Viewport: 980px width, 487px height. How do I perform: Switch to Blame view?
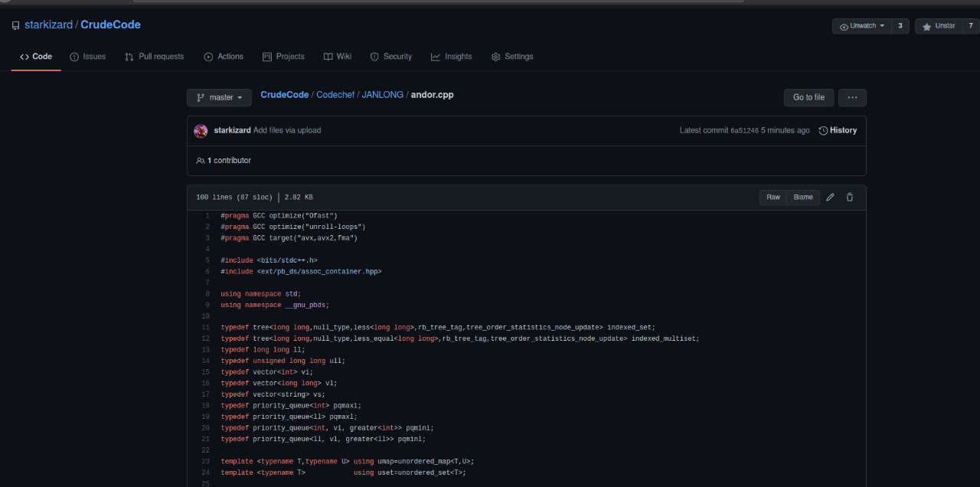pyautogui.click(x=802, y=197)
